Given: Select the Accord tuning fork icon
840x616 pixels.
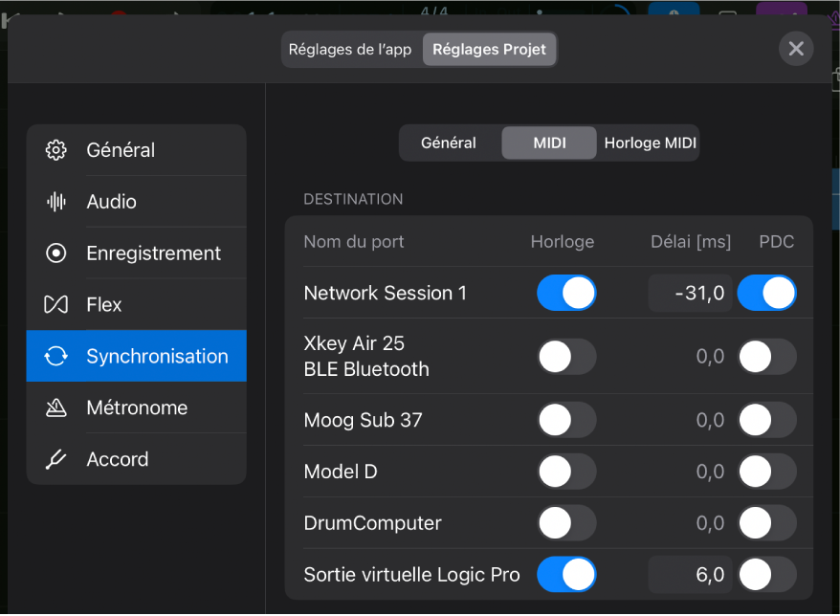Looking at the screenshot, I should click(55, 459).
